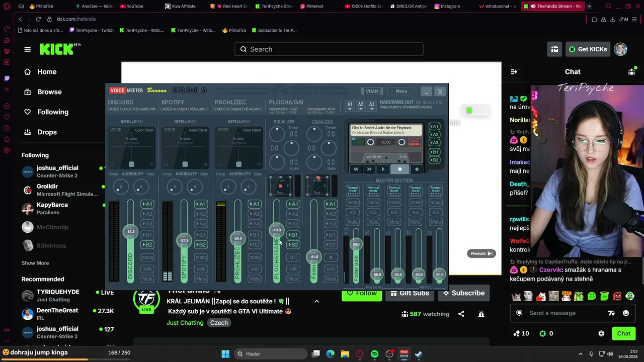Viewport: 644px width, 362px height.
Task: Reload the browser page
Action: (x=38, y=19)
